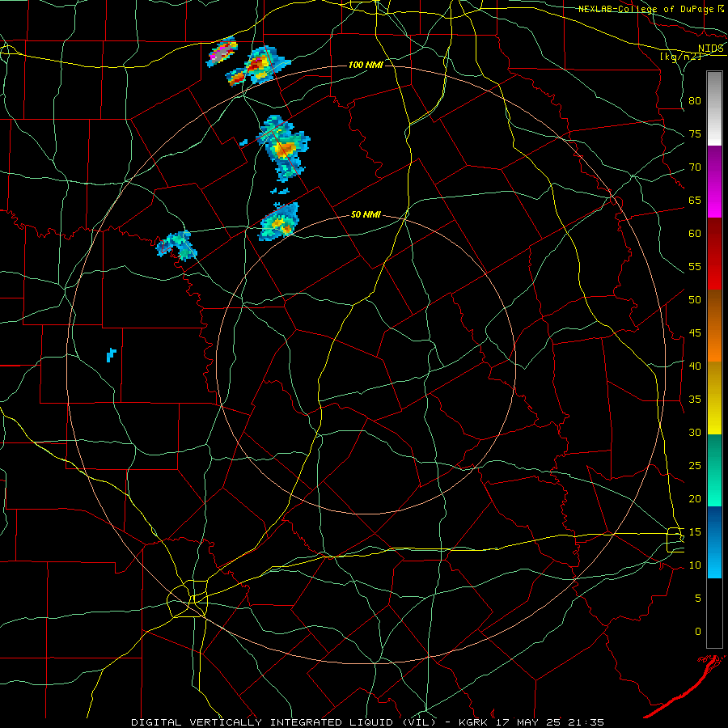Click the storm cell with the magenta-white core

point(222,51)
